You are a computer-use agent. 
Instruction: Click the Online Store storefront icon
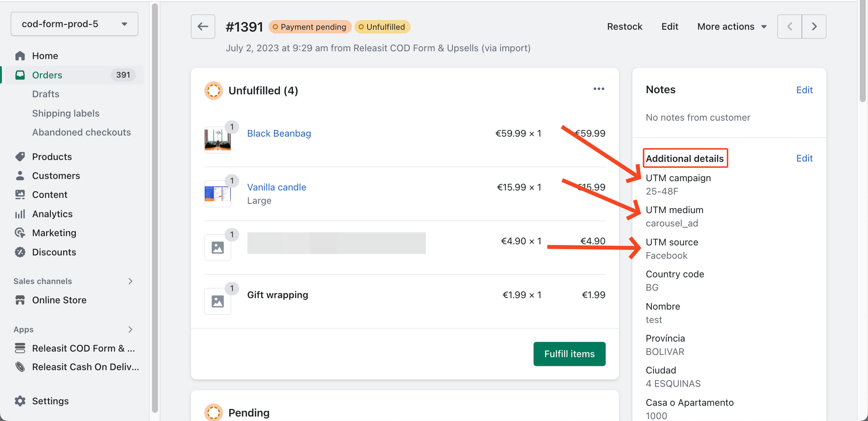tap(20, 300)
